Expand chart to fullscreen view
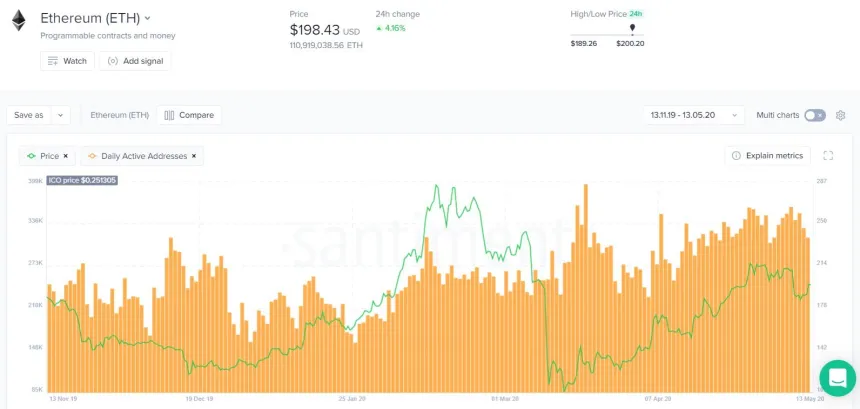 pos(828,156)
